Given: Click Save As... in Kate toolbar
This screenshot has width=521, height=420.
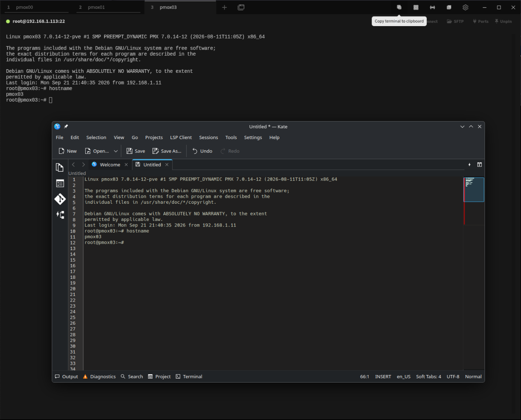Looking at the screenshot, I should click(x=167, y=151).
